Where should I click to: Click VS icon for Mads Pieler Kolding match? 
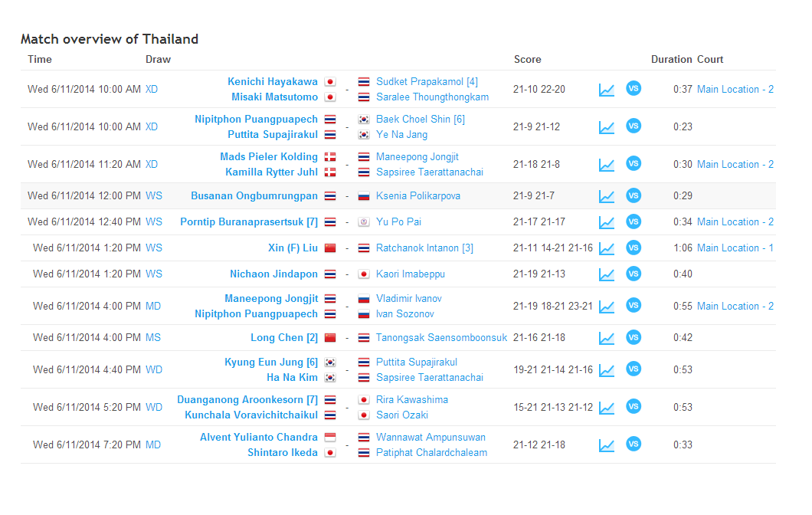(x=634, y=163)
